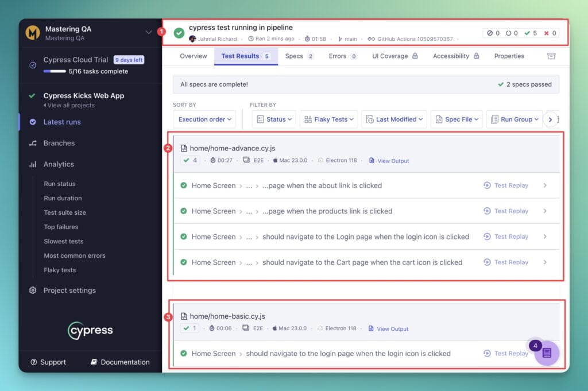Click the home-basic login icon test title
Image resolution: width=588 pixels, height=391 pixels.
click(x=349, y=354)
